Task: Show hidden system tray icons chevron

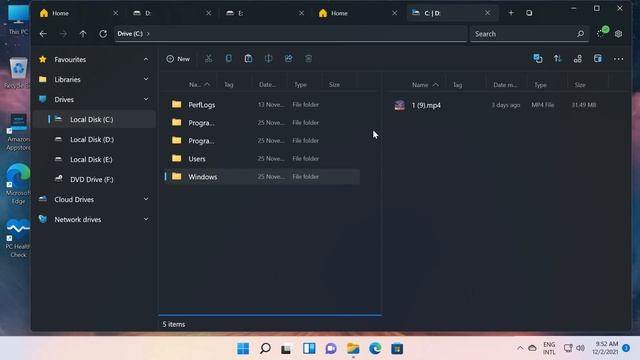Action: pyautogui.click(x=520, y=348)
